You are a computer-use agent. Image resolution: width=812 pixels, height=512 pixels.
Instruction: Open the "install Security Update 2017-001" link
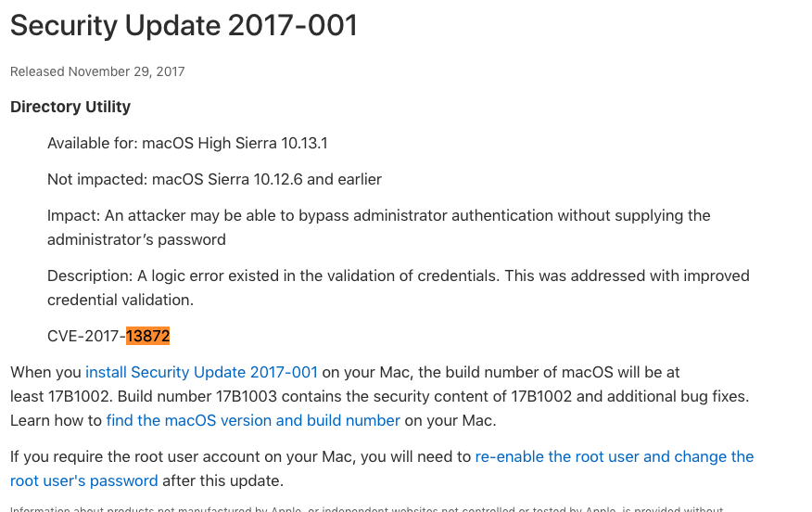pos(201,372)
